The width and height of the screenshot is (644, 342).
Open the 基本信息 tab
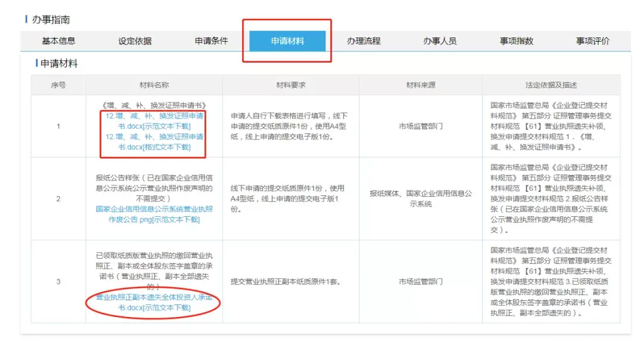[58, 41]
